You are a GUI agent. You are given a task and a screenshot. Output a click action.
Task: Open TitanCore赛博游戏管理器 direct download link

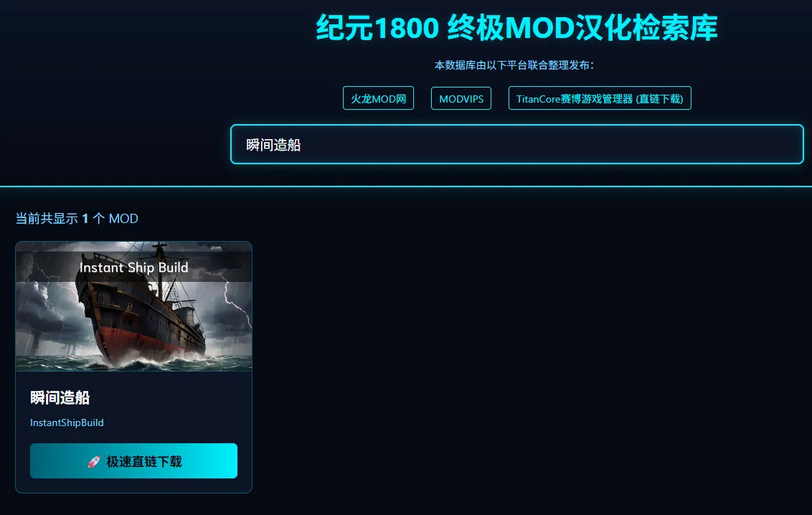pos(600,98)
